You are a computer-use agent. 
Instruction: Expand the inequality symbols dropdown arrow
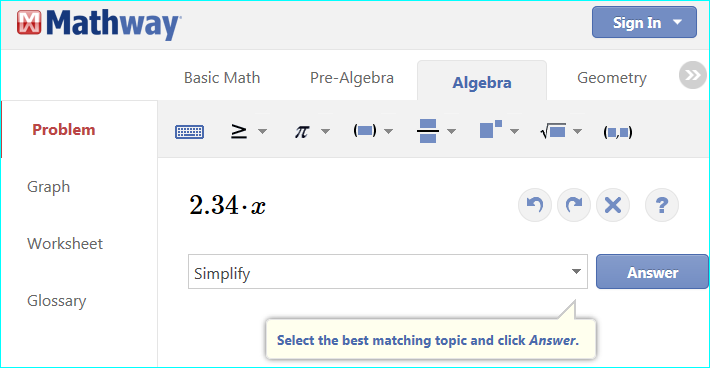pos(262,132)
